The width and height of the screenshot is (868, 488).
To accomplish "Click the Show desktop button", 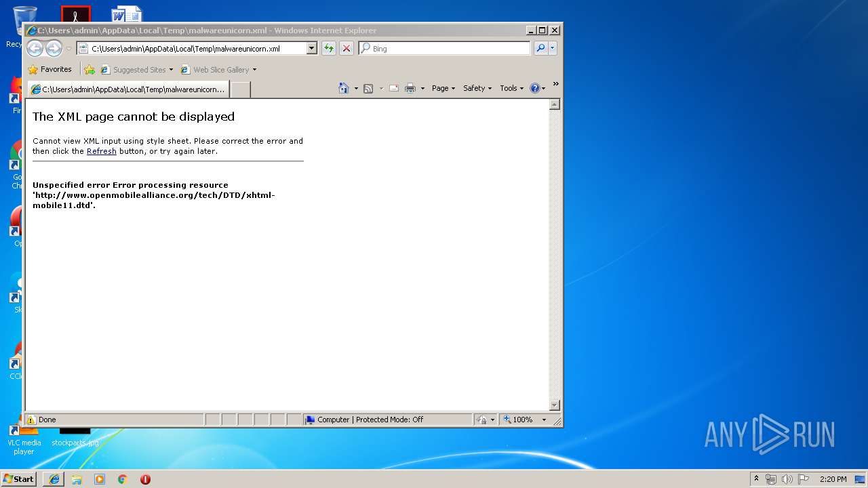I will (x=861, y=479).
